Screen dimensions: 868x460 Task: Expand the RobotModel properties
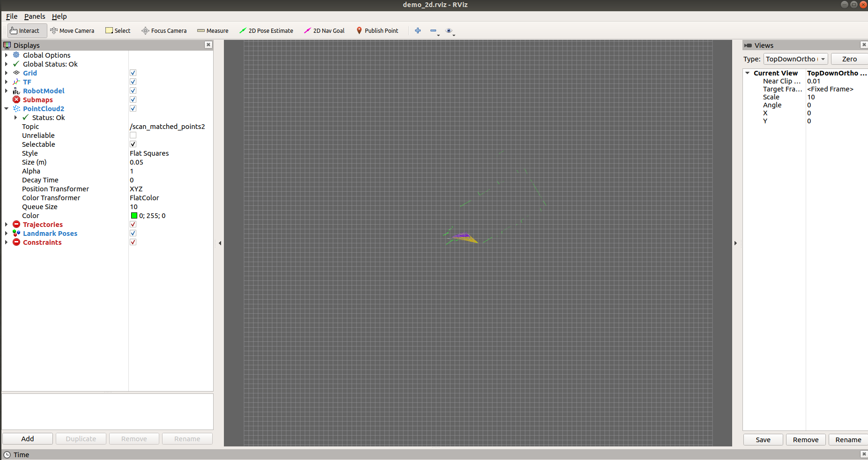click(7, 90)
